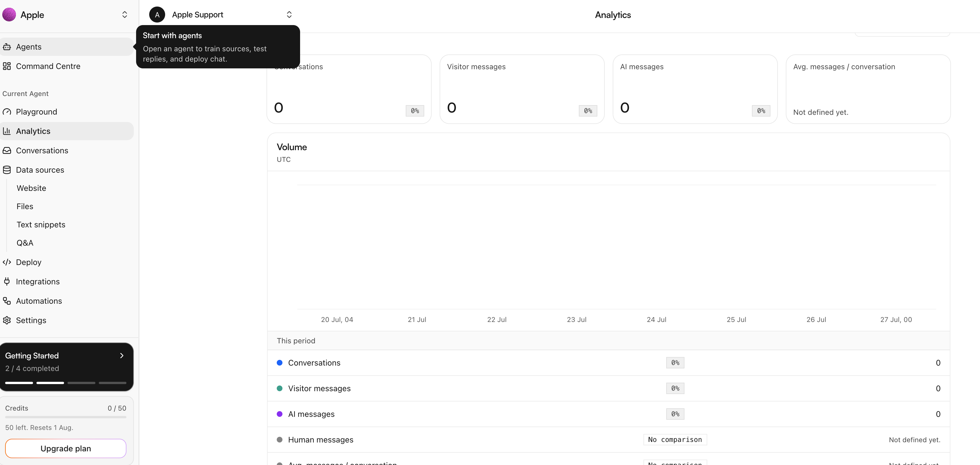Click the 20 Jul, 04 axis label
This screenshot has height=465, width=980.
click(x=337, y=319)
